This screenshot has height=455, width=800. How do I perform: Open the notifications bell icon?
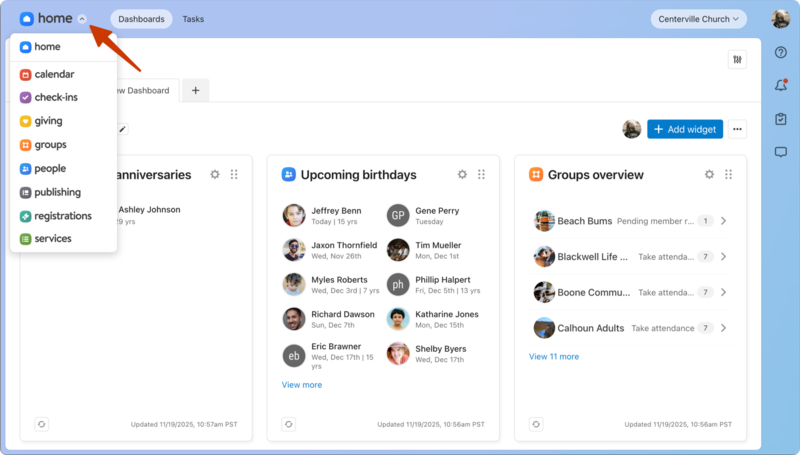pos(781,85)
